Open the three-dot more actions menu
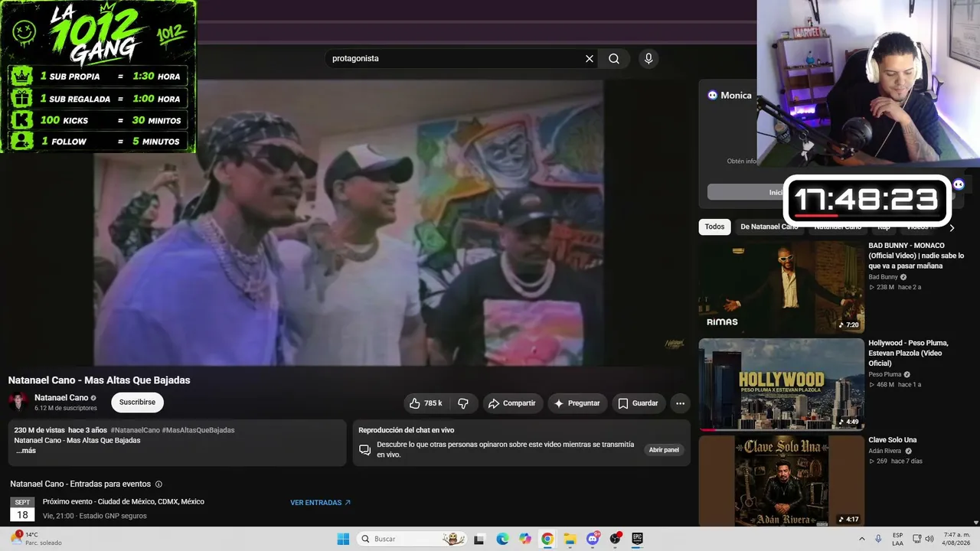 pyautogui.click(x=680, y=403)
